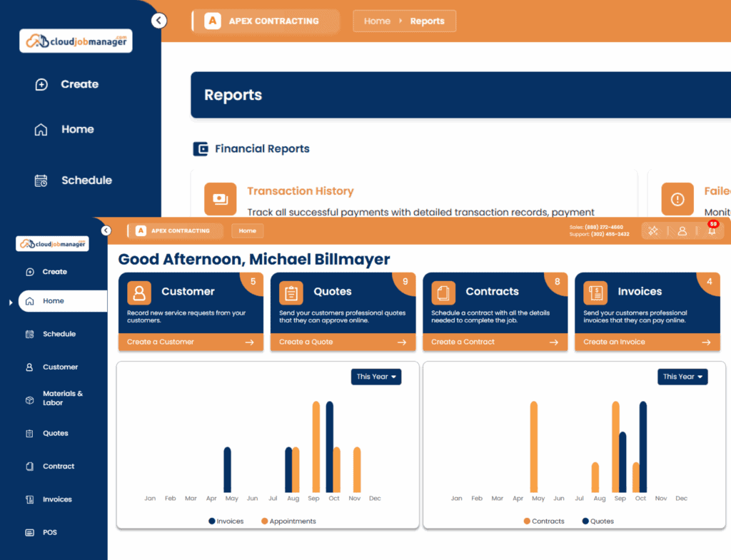Screen dimensions: 731x560
Task: Open This Year dropdown on Invoices chart
Action: pos(375,377)
